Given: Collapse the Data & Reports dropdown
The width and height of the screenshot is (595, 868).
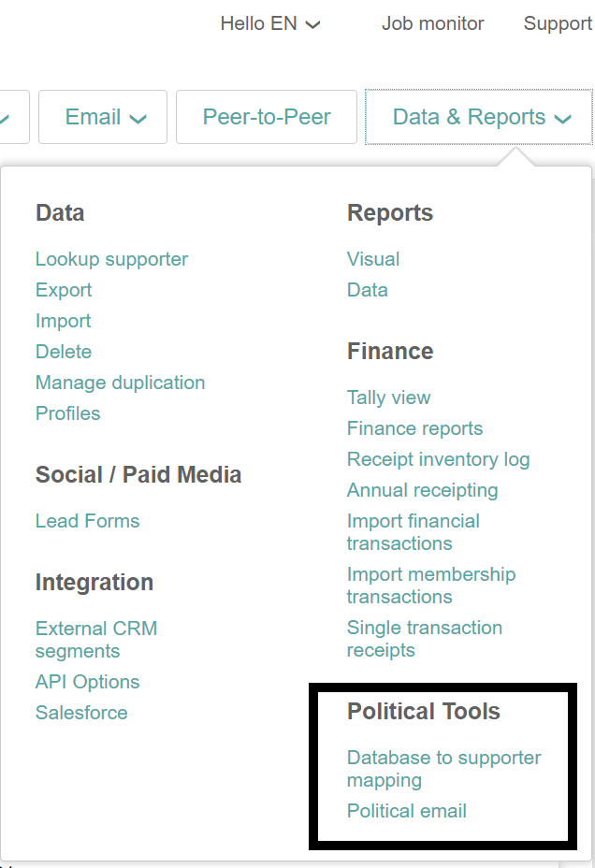Looking at the screenshot, I should [481, 117].
